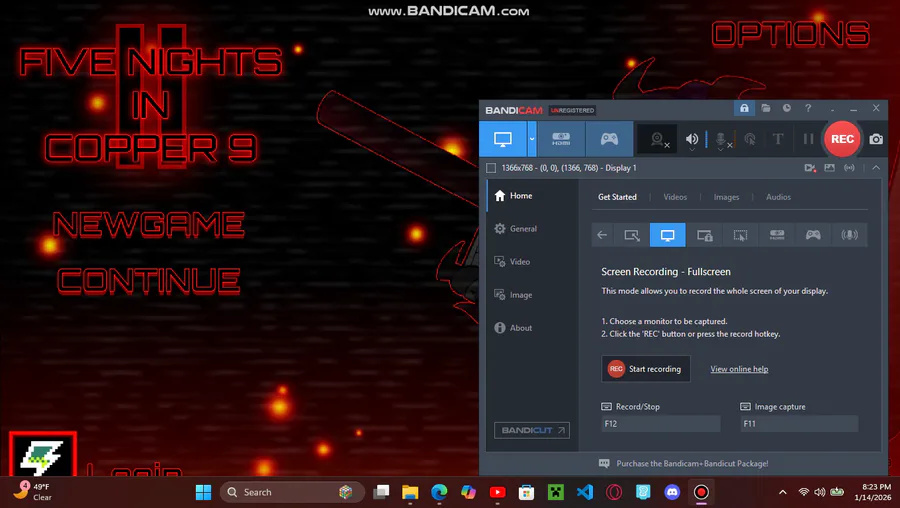Open the View online help link
This screenshot has width=900, height=508.
pyautogui.click(x=739, y=369)
